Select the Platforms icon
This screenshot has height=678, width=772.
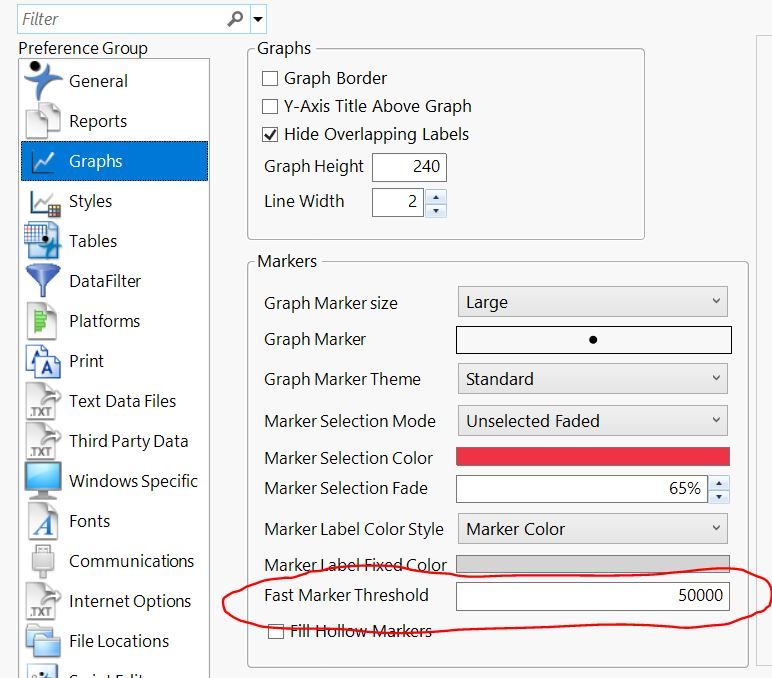click(42, 321)
